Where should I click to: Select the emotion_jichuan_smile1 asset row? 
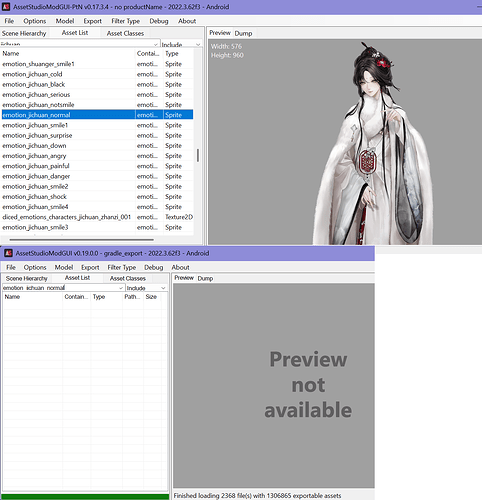click(x=97, y=125)
